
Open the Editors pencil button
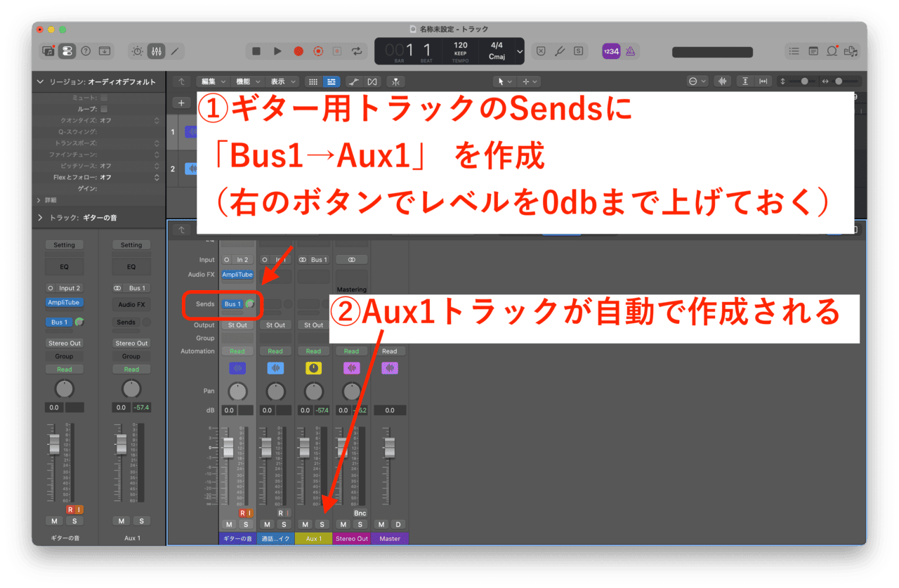175,51
